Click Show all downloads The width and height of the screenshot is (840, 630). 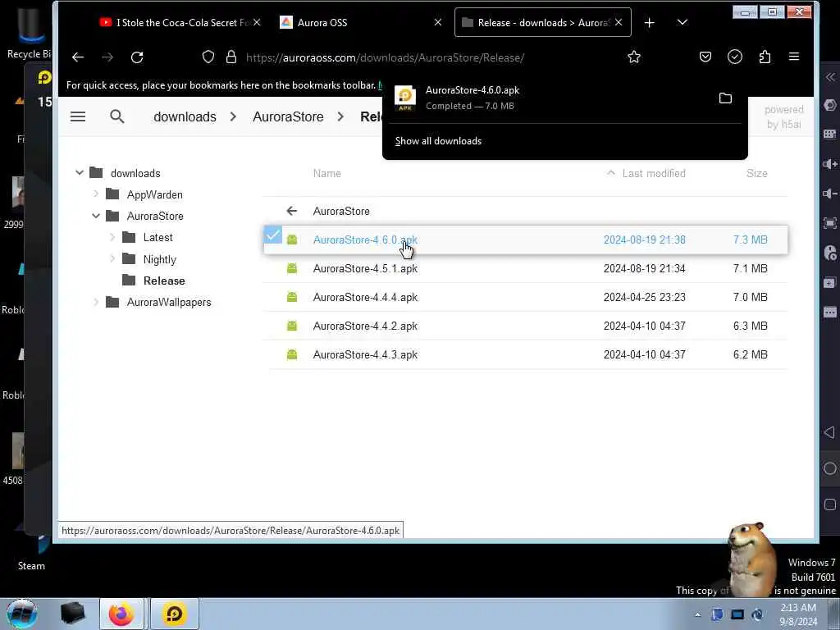click(438, 141)
